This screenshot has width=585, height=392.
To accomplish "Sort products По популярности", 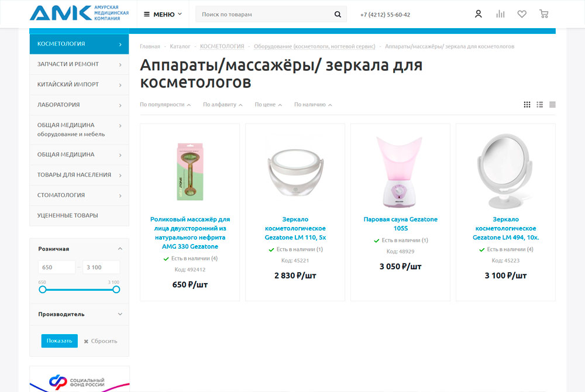I will click(x=166, y=105).
